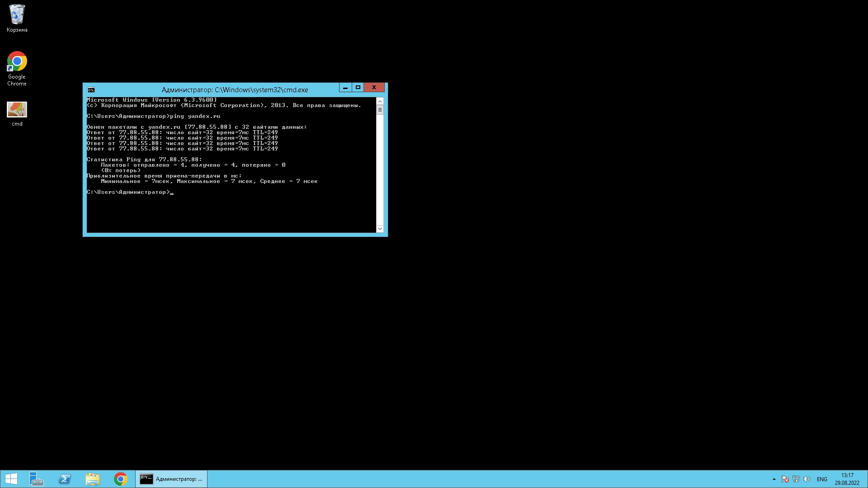Scroll down in the cmd output window
868x488 pixels.
tap(380, 229)
